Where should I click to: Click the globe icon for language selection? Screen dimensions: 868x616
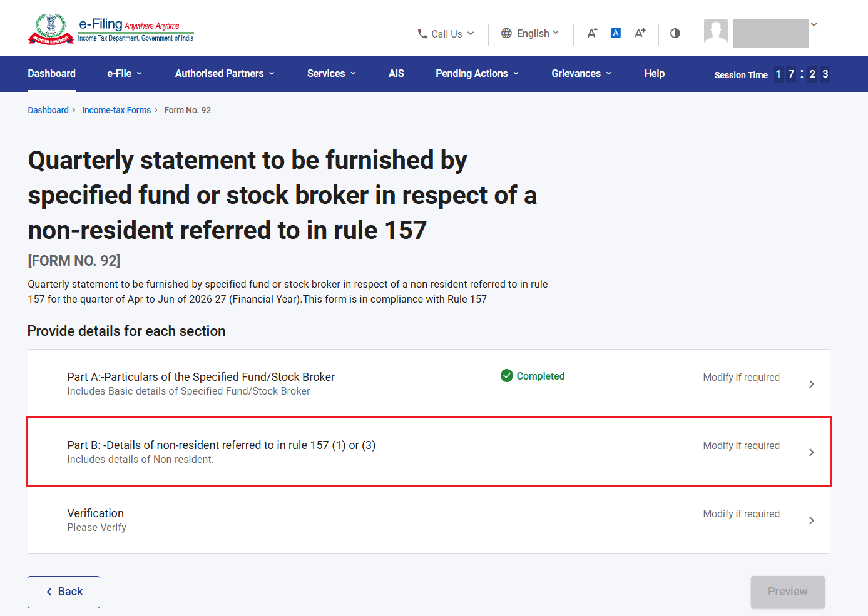507,33
